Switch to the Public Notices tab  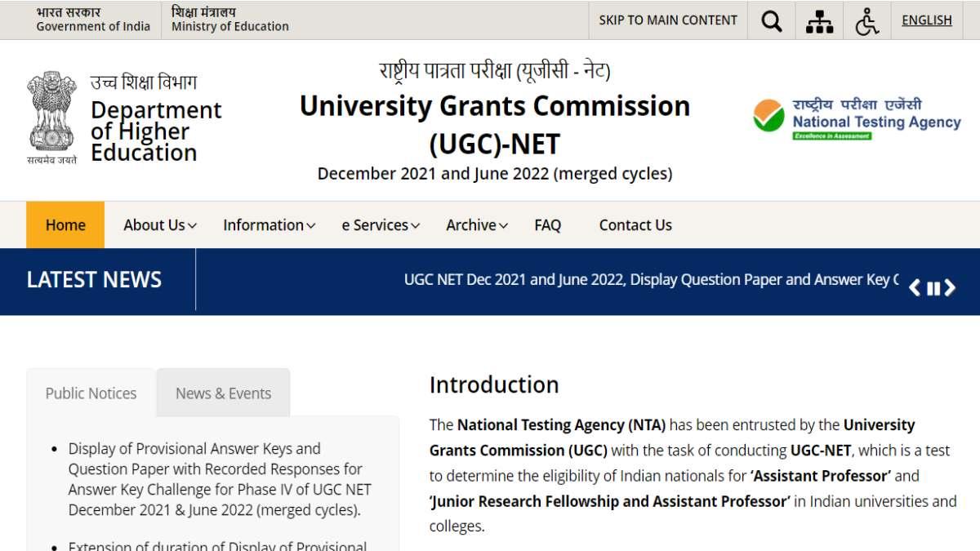pos(91,393)
